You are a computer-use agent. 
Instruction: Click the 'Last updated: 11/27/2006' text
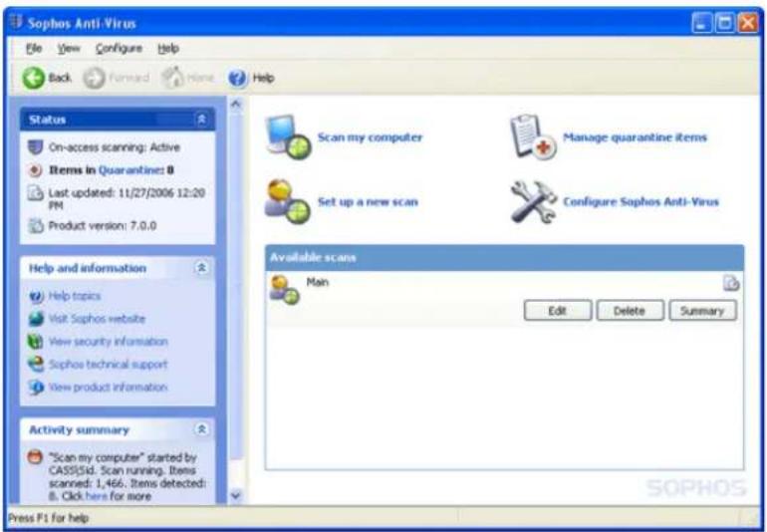pos(127,198)
